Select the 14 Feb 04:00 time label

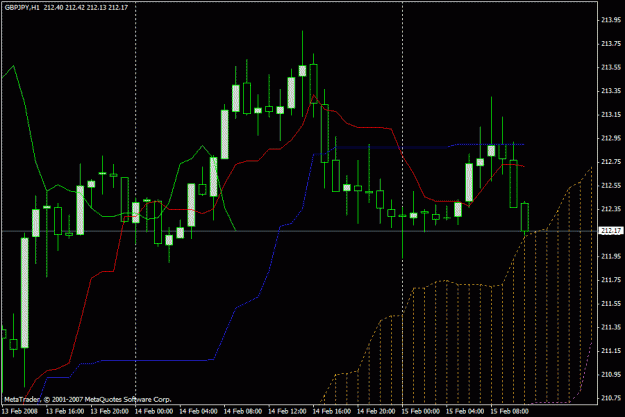point(199,411)
